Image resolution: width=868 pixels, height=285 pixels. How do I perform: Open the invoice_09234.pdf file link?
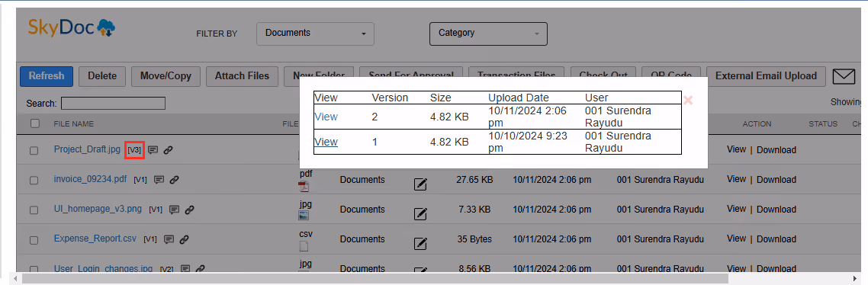click(90, 179)
